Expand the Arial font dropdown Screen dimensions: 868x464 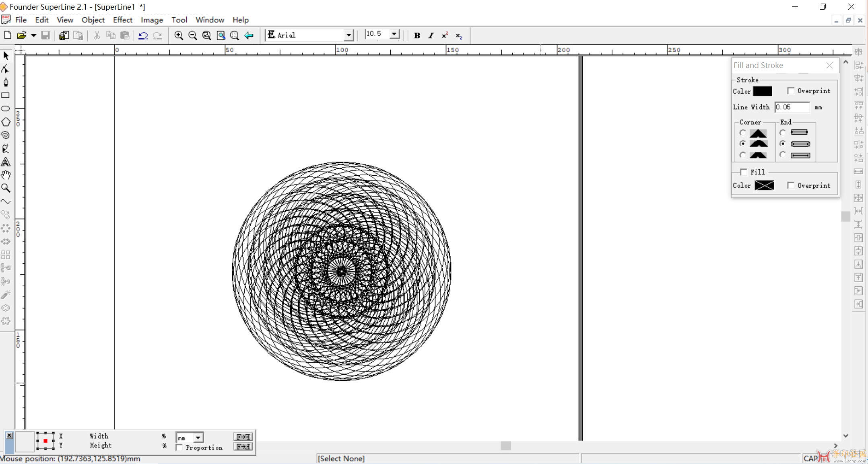(348, 35)
